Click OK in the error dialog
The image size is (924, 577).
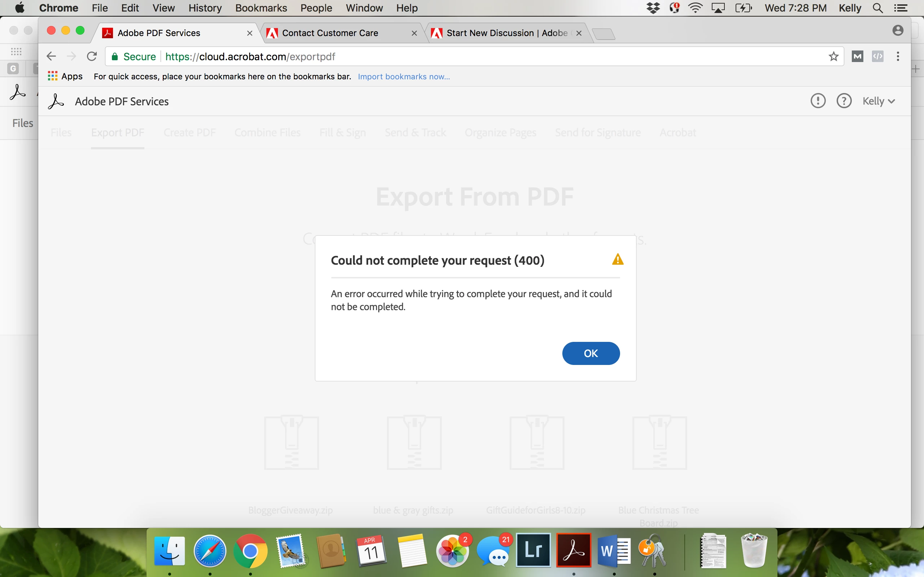(x=590, y=353)
